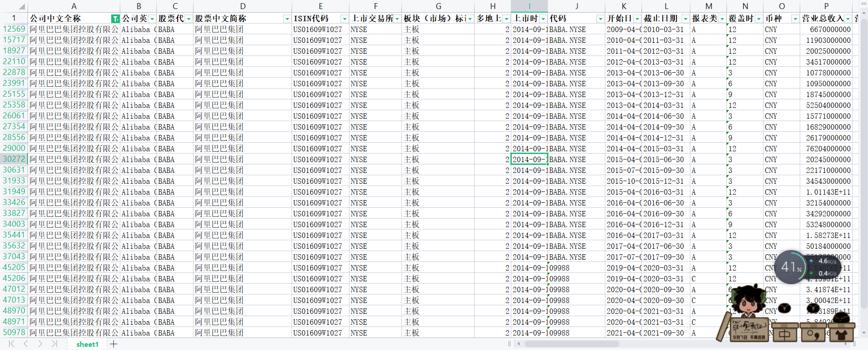The width and height of the screenshot is (868, 350).
Task: Click the vertical scroll down arrow
Action: coord(864,333)
